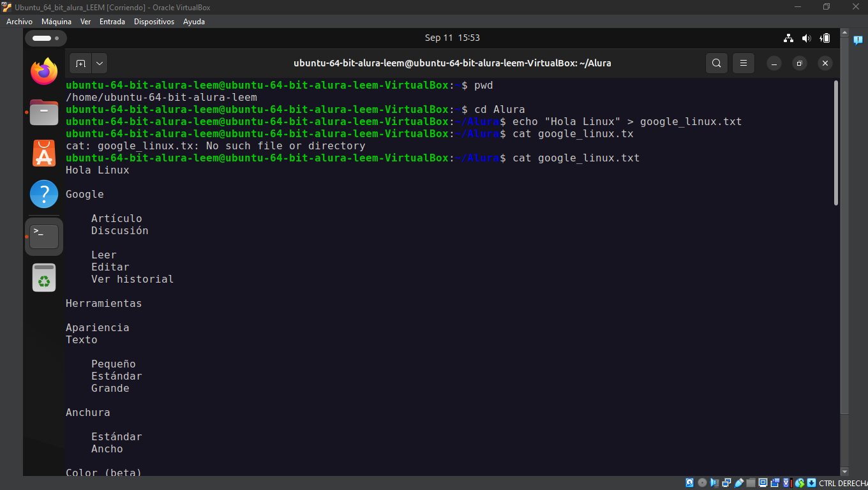Open Firefox from the Ubuntu dock

44,71
